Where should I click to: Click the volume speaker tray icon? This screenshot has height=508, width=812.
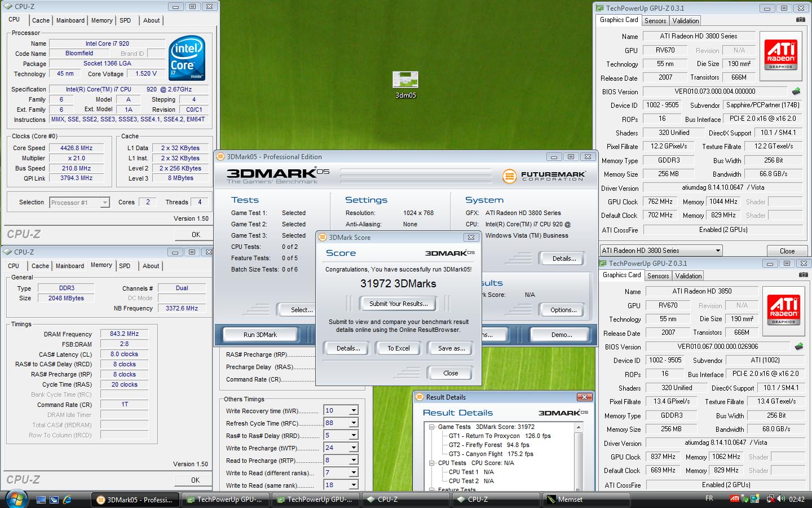click(781, 499)
